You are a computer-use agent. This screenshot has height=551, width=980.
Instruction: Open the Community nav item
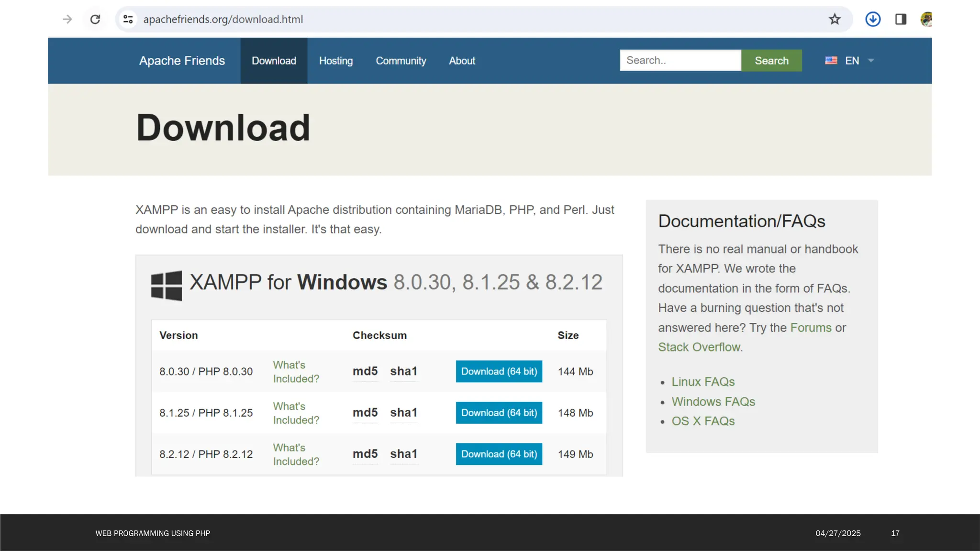point(401,61)
